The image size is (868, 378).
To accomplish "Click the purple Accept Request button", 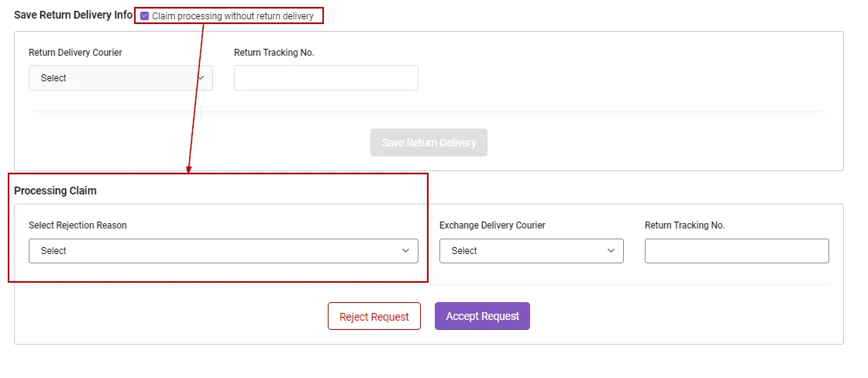I will [482, 316].
